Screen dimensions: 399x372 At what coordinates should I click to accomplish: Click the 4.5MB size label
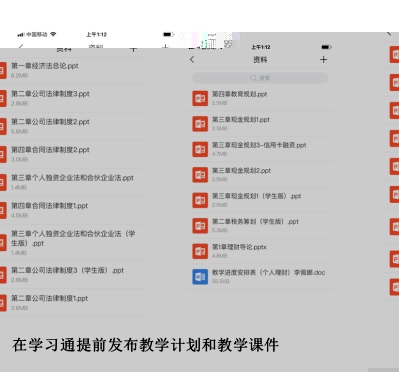point(19,216)
